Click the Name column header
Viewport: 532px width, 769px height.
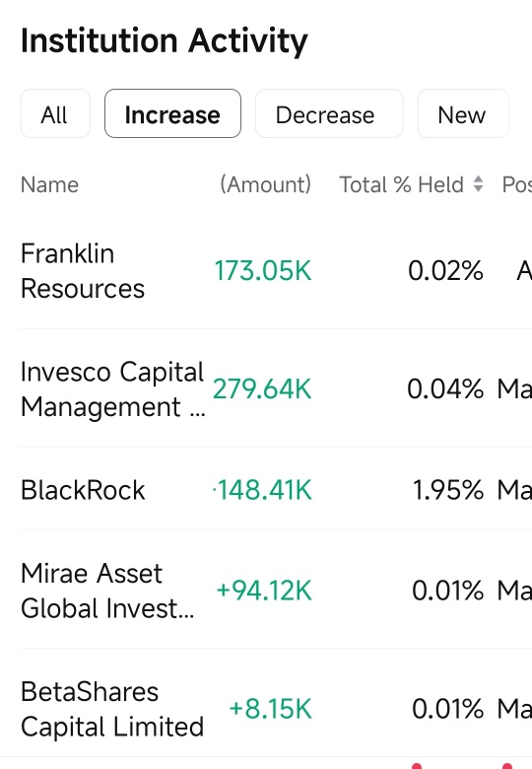(x=49, y=185)
